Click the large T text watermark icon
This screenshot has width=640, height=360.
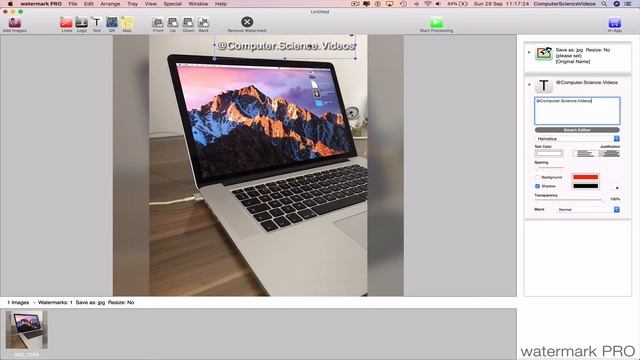544,86
